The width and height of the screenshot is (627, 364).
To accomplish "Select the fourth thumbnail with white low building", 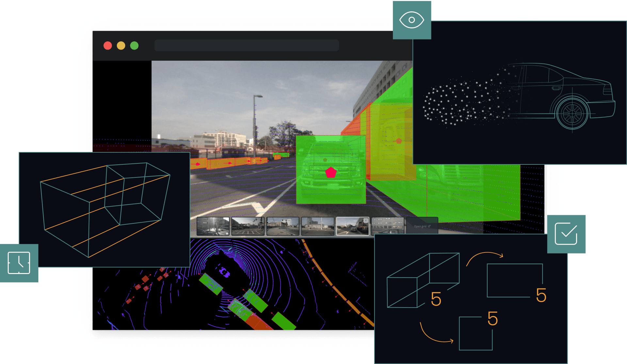I will [318, 226].
